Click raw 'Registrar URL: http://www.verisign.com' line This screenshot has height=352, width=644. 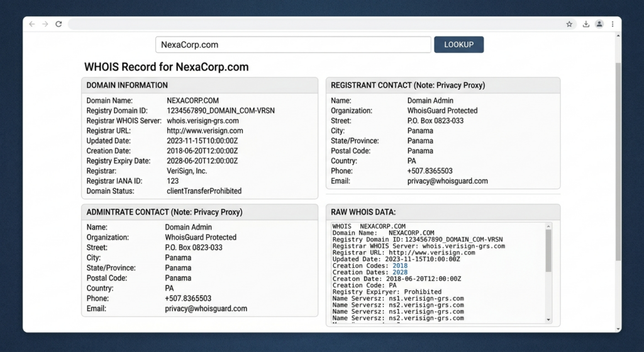coord(404,253)
